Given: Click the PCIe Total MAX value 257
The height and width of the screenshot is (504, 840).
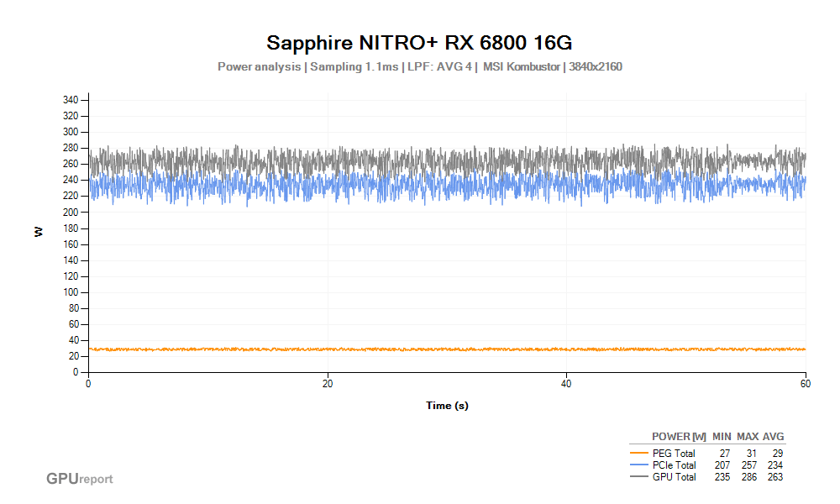Looking at the screenshot, I should (x=749, y=465).
